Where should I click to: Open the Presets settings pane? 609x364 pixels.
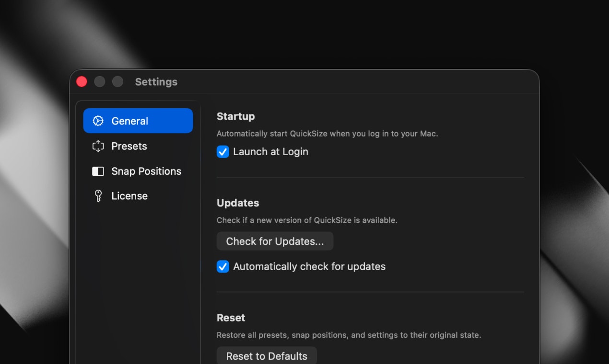tap(138, 146)
